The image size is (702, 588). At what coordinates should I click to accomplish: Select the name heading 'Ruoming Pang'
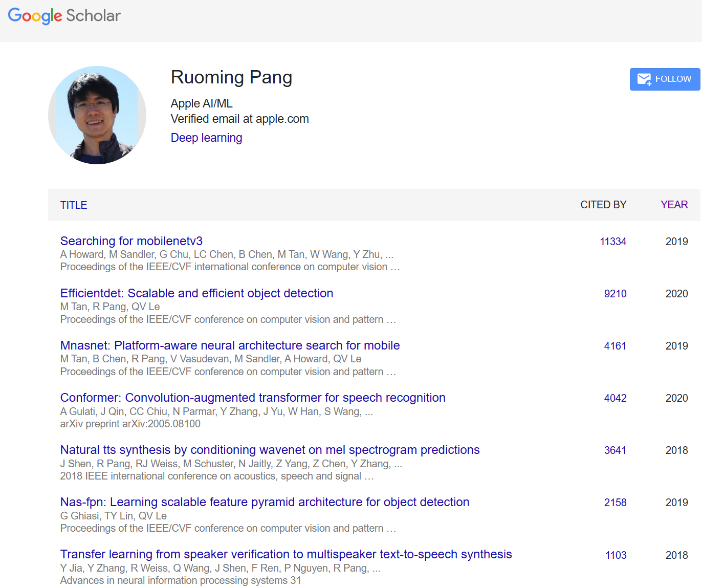tap(231, 77)
